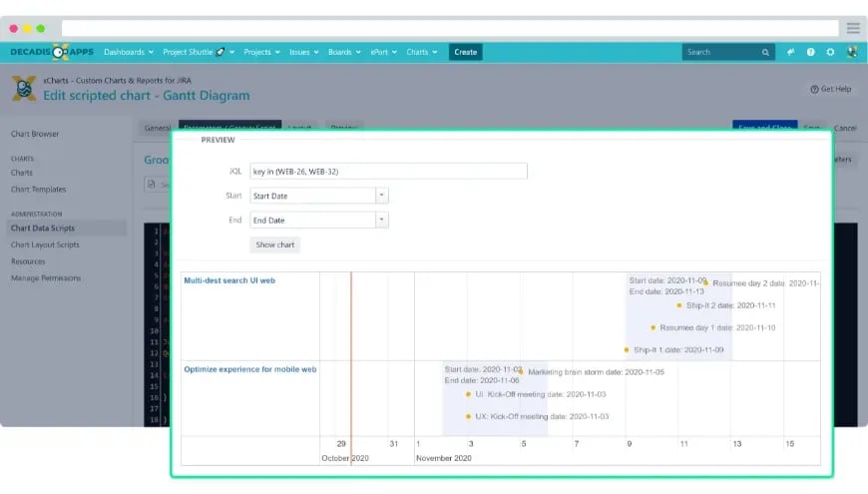The image size is (868, 494).
Task: Open 'Optimize experience for mobile web' link
Action: pyautogui.click(x=250, y=369)
